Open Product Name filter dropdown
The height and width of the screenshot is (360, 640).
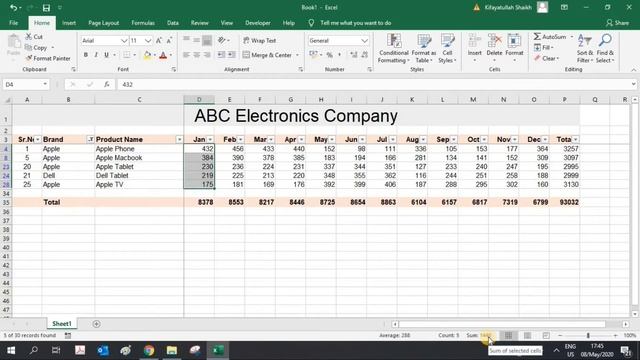pyautogui.click(x=179, y=140)
